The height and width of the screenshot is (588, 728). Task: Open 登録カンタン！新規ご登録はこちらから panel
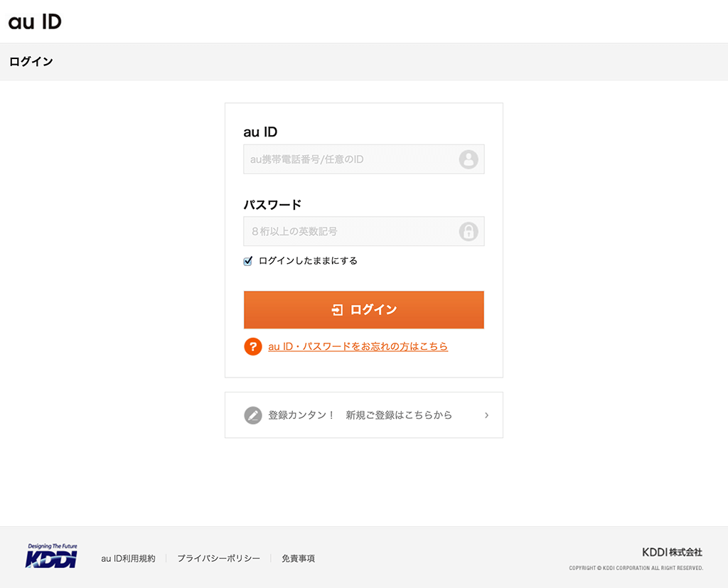pyautogui.click(x=363, y=415)
